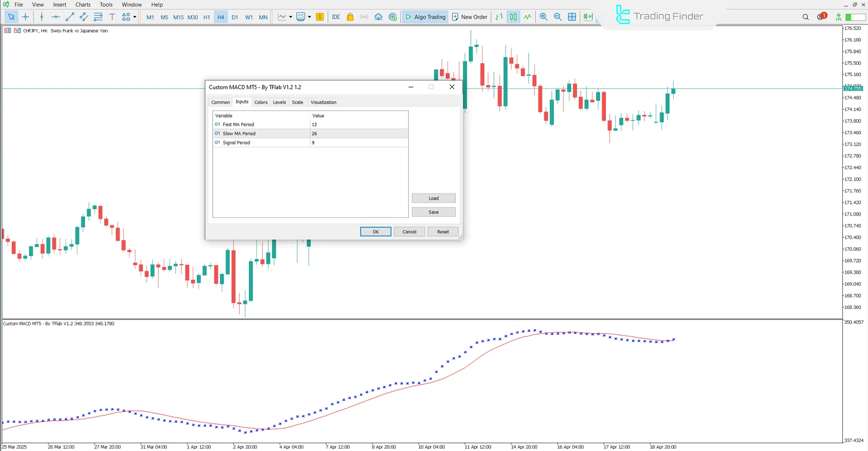Open the line studies dropdown arrow

click(290, 17)
